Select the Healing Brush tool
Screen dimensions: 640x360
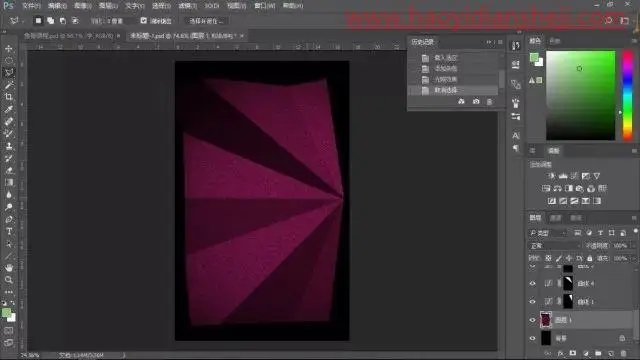[x=9, y=122]
